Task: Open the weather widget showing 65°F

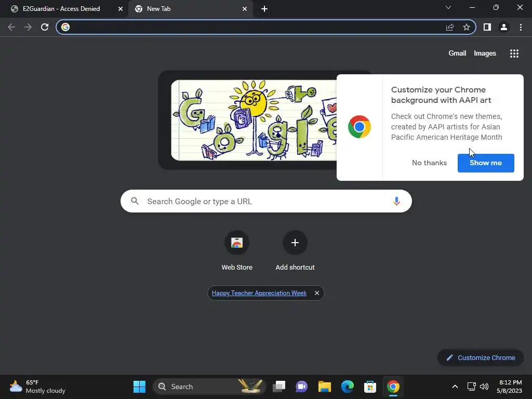Action: pyautogui.click(x=37, y=387)
